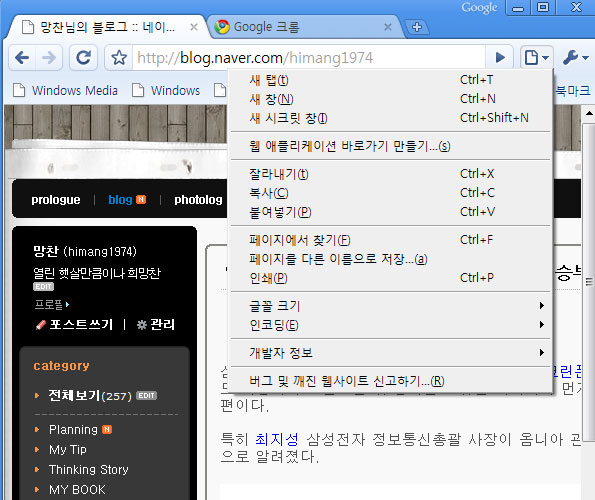Click EDIT button under blog description
This screenshot has width=595, height=500.
tap(43, 286)
